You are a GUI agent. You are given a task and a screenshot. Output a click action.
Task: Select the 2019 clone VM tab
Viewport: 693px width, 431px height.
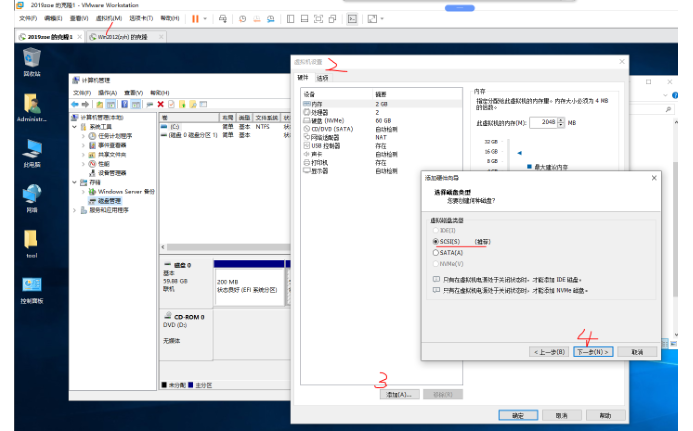pyautogui.click(x=50, y=37)
